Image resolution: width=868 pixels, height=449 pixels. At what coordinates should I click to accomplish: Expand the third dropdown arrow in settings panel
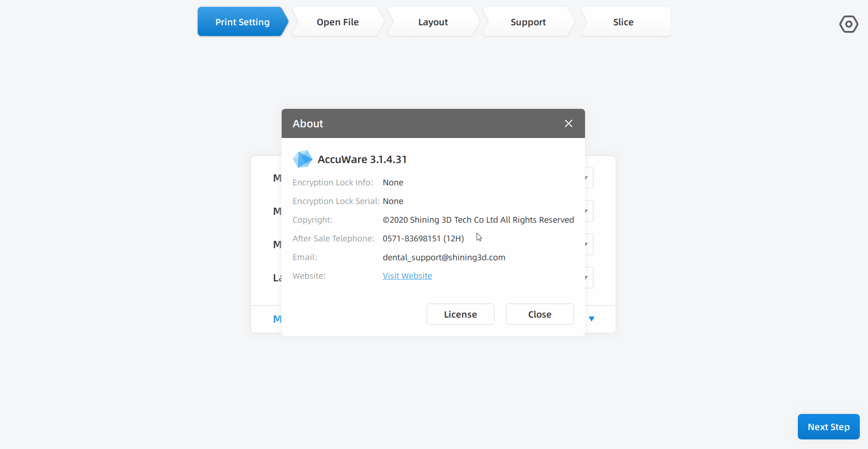pyautogui.click(x=587, y=245)
